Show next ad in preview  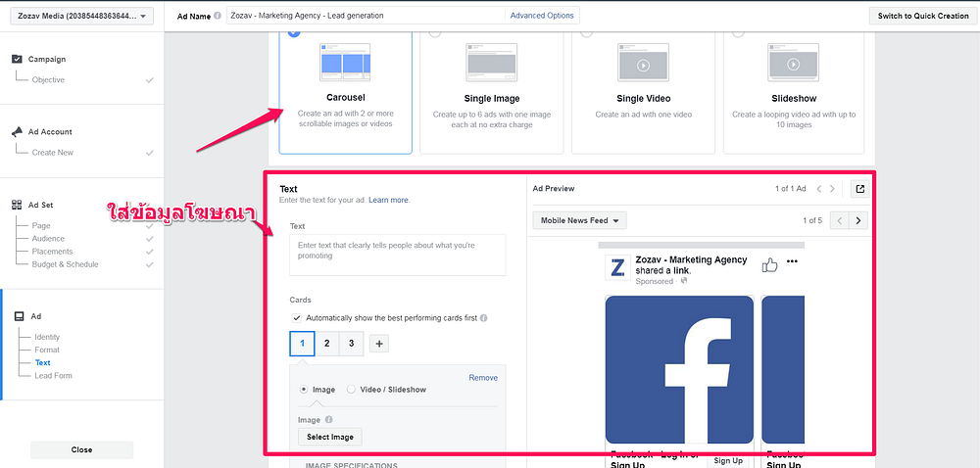click(x=832, y=188)
